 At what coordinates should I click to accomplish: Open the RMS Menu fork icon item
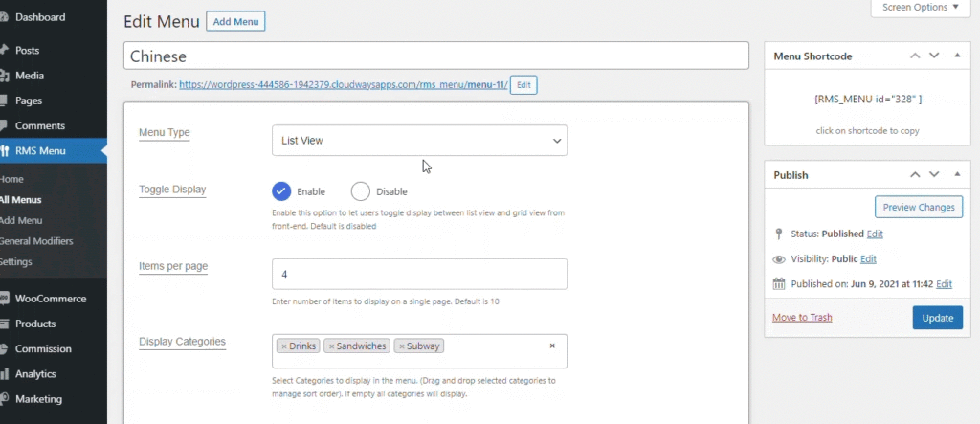pos(4,150)
